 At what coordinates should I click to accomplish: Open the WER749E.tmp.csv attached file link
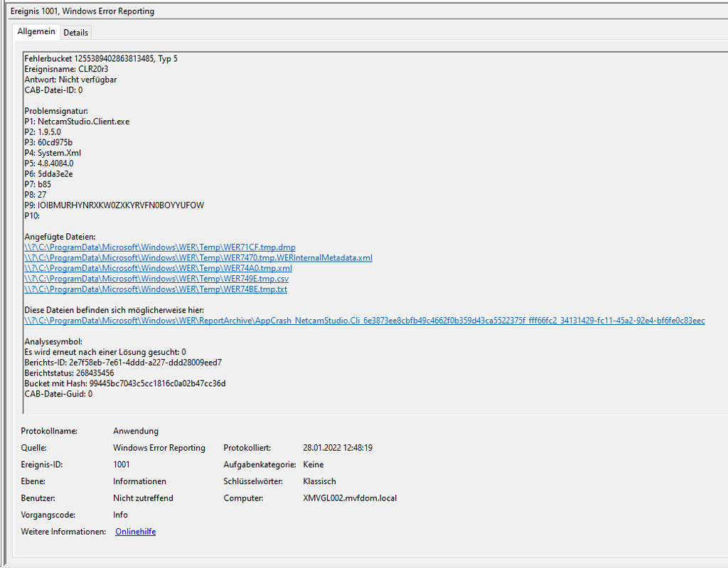pyautogui.click(x=157, y=279)
